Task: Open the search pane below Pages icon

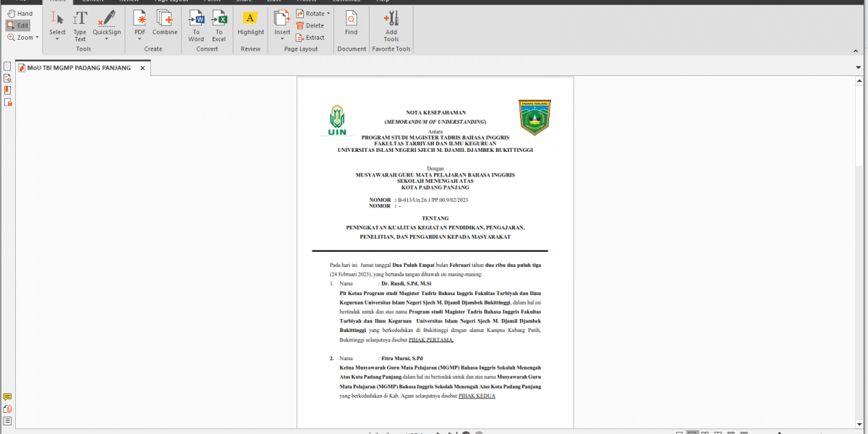Action: 7,78
